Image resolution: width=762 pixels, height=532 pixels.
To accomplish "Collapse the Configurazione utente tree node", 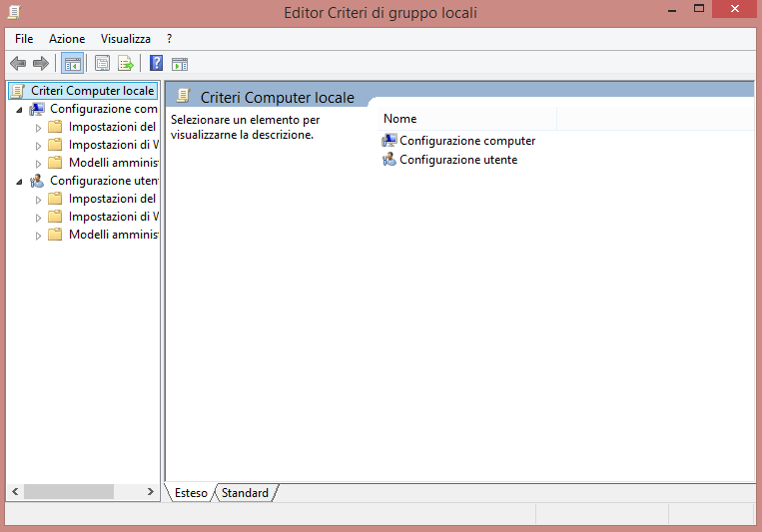I will pyautogui.click(x=19, y=182).
